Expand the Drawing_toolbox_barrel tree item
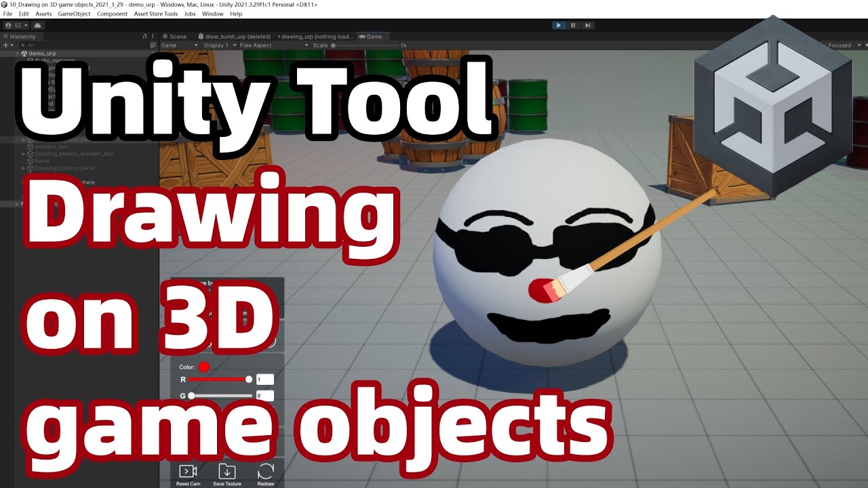 click(24, 167)
